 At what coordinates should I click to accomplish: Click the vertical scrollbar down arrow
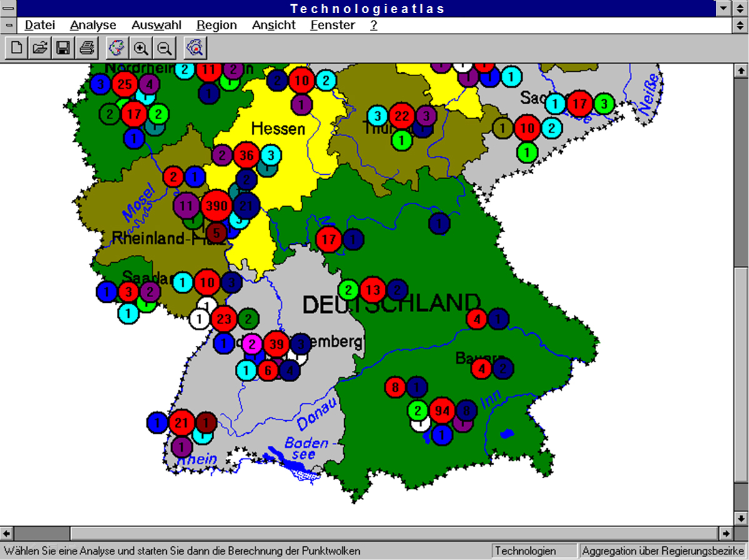point(741,518)
